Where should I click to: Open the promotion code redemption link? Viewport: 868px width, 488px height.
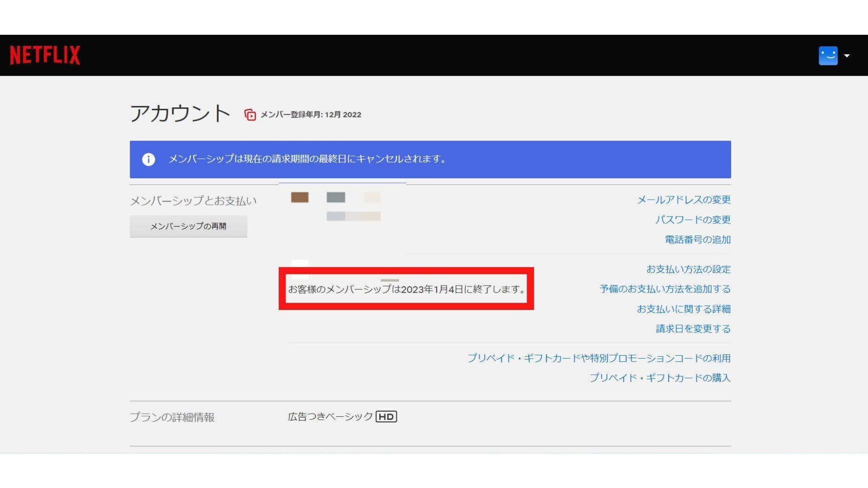point(598,358)
